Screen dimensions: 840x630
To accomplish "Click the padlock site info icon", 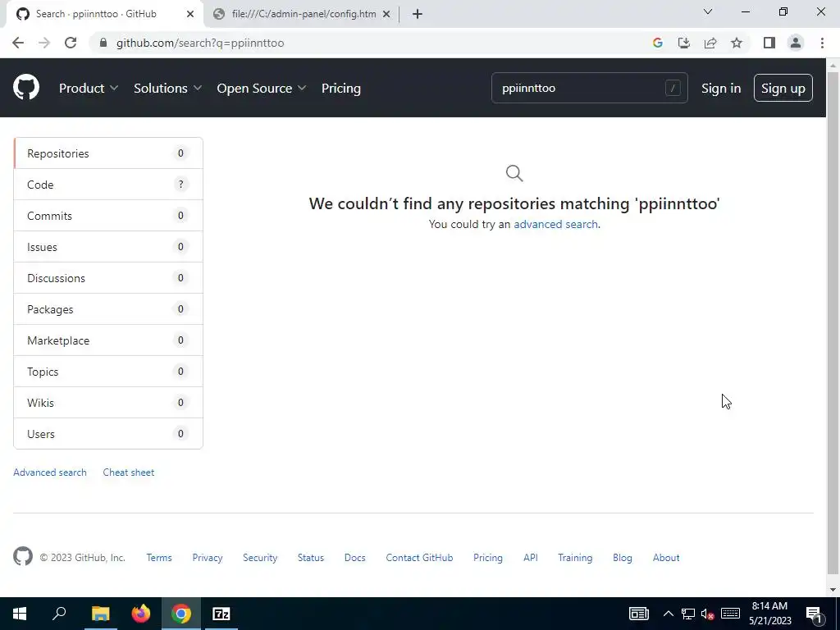I will coord(103,43).
